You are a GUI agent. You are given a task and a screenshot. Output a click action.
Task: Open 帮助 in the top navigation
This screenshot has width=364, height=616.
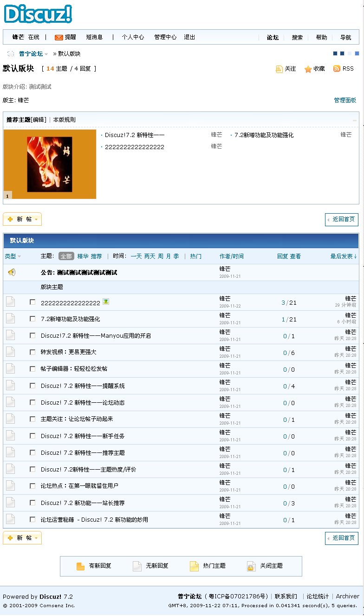(321, 38)
